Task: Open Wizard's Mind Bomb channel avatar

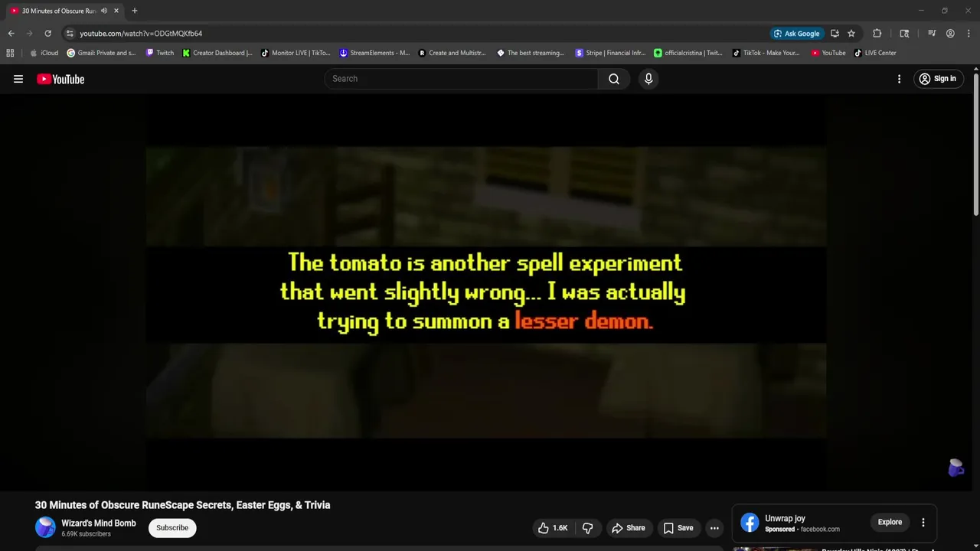Action: click(x=46, y=527)
